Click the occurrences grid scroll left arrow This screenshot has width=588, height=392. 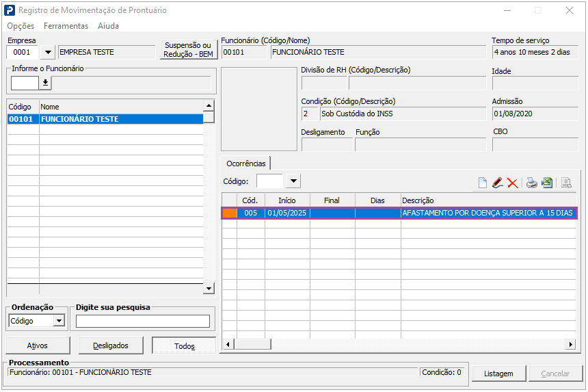point(228,344)
